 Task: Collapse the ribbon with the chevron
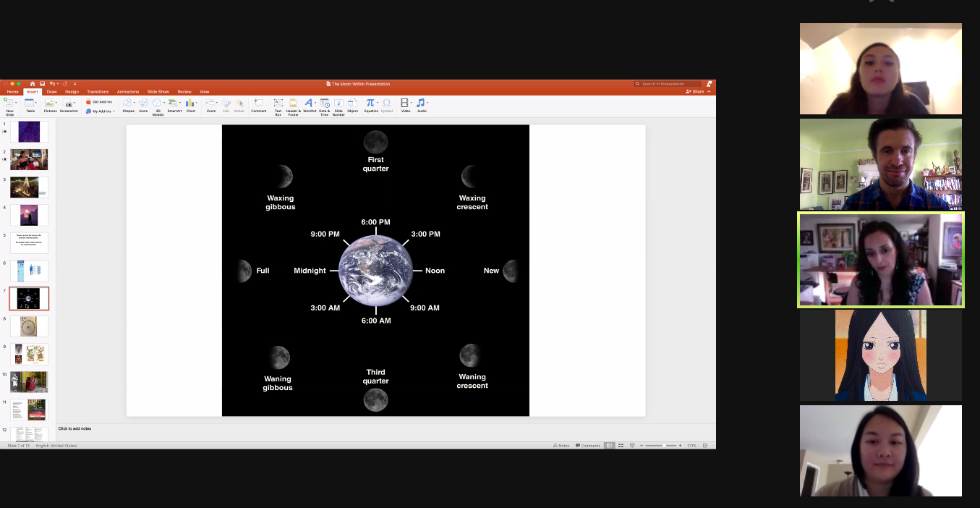coord(710,92)
